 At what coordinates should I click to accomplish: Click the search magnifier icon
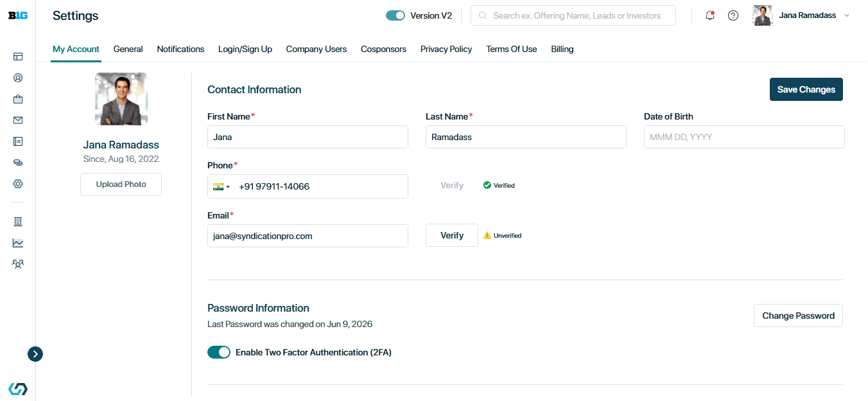click(x=483, y=15)
